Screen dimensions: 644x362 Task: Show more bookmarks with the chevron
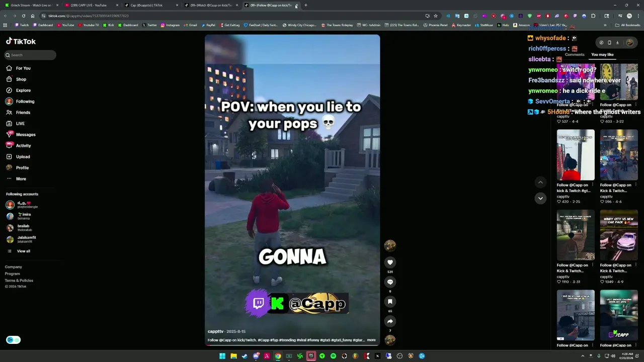click(605, 25)
